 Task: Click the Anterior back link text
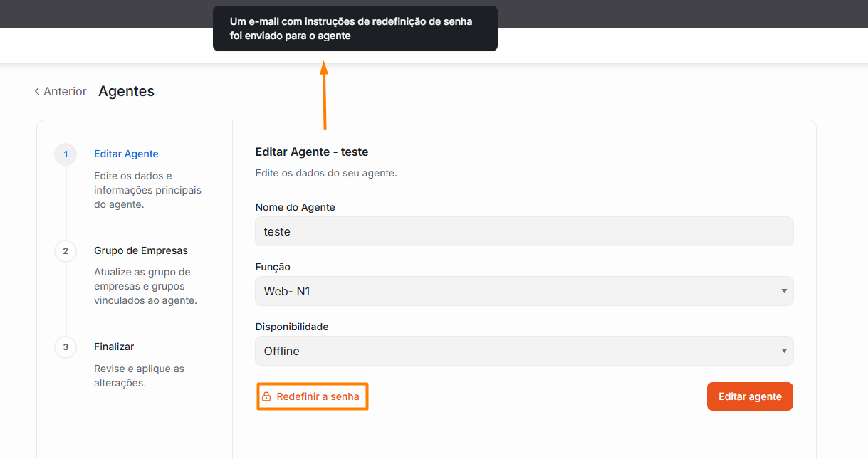65,91
